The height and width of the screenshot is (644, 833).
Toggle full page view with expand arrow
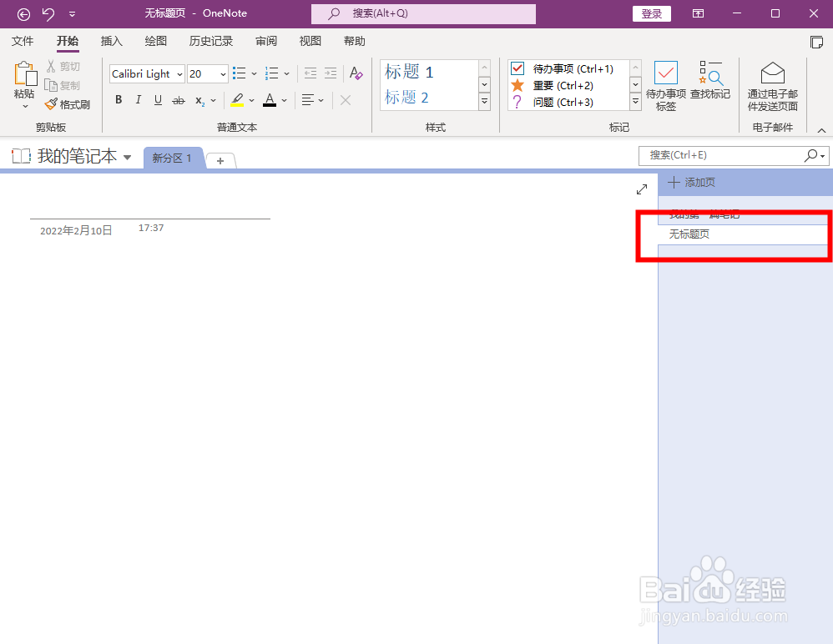pos(642,189)
